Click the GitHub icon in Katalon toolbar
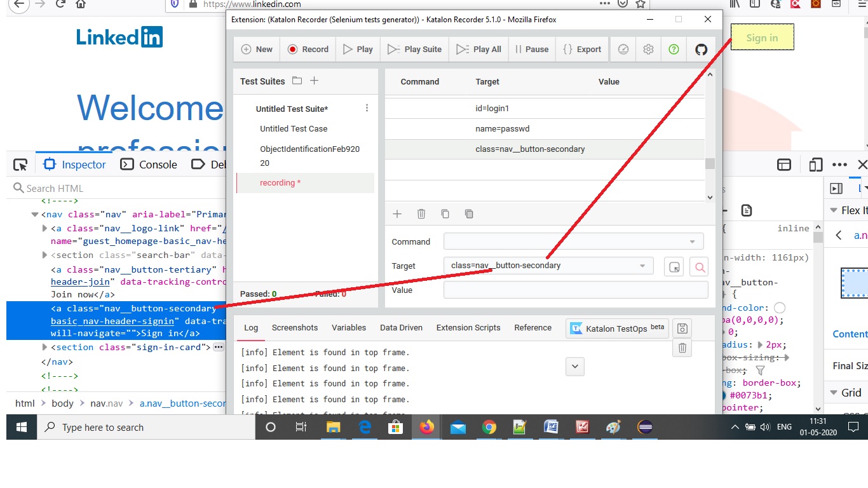868x488 pixels. (701, 49)
